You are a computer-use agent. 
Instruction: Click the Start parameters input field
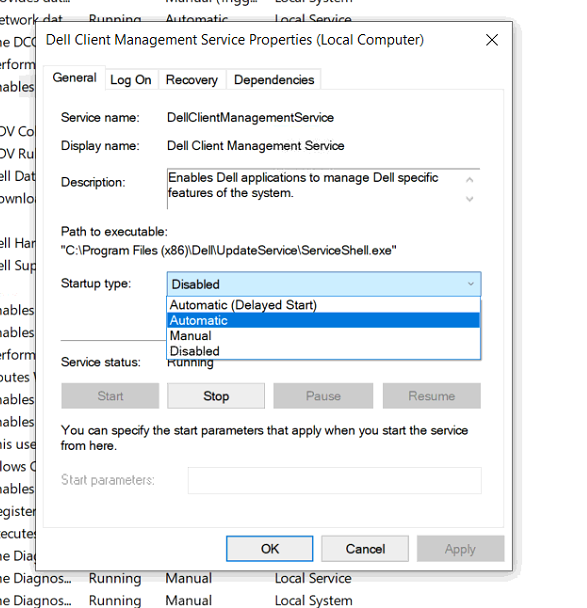click(x=335, y=480)
